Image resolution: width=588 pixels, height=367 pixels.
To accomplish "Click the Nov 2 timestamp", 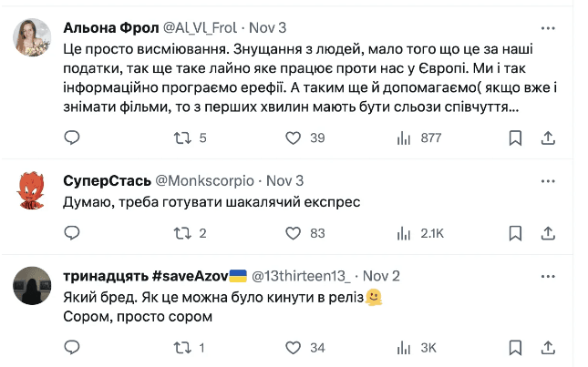I will [x=381, y=276].
